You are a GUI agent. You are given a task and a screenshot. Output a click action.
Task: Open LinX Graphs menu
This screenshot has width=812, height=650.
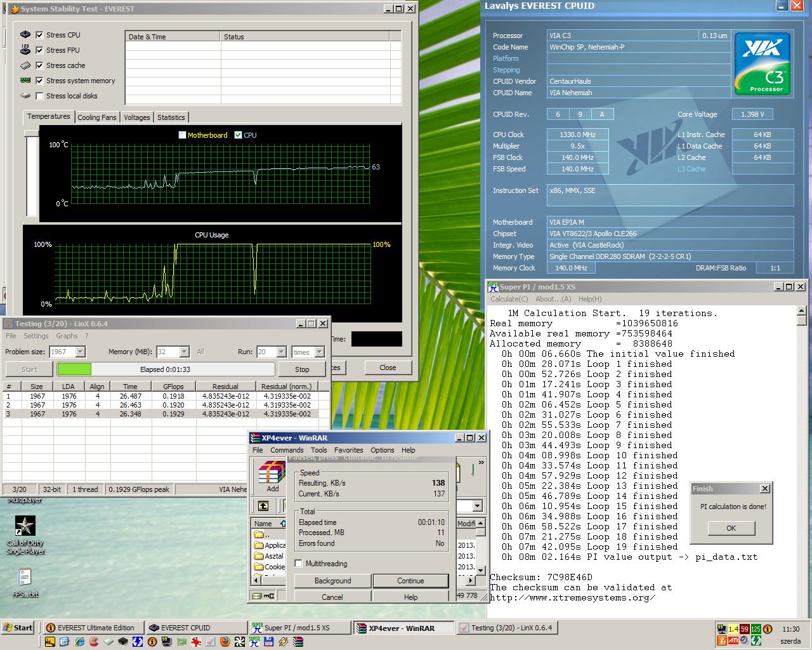point(67,336)
